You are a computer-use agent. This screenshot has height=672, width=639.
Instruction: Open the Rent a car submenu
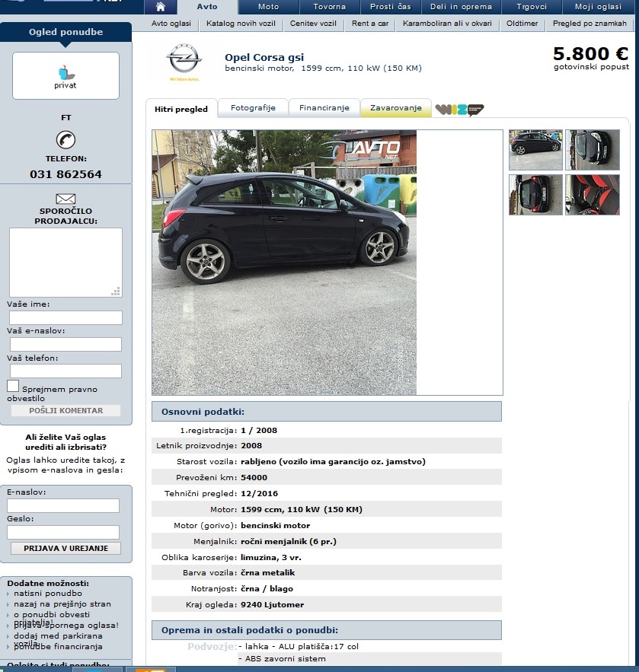click(x=370, y=24)
